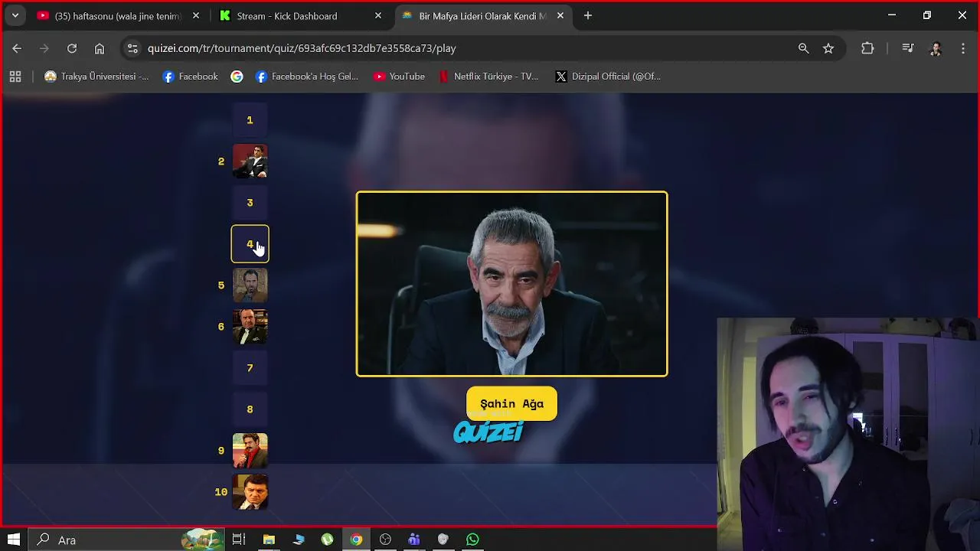Click the Şahin Ağa name label

tap(511, 404)
